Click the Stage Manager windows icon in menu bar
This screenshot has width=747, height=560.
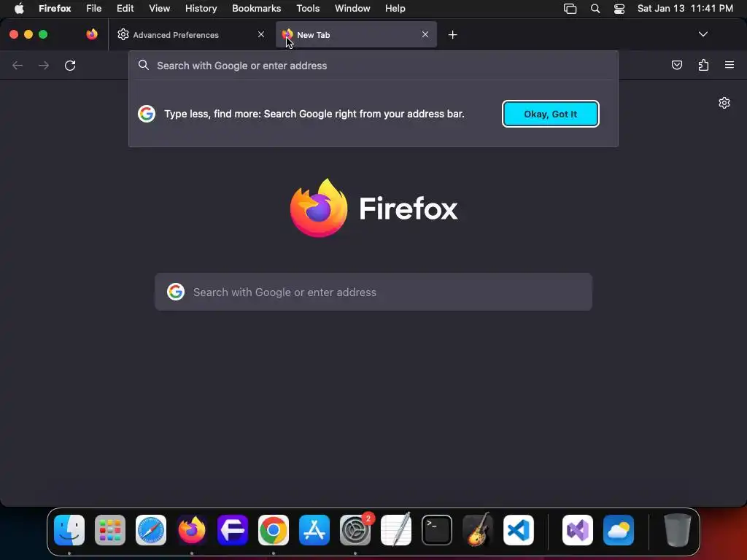point(570,9)
